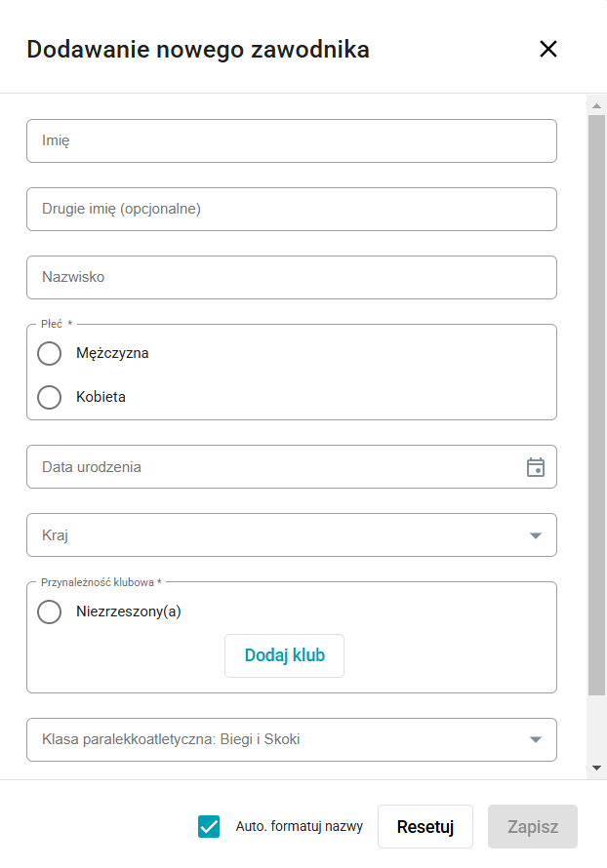Focus the Imię input field

point(291,140)
